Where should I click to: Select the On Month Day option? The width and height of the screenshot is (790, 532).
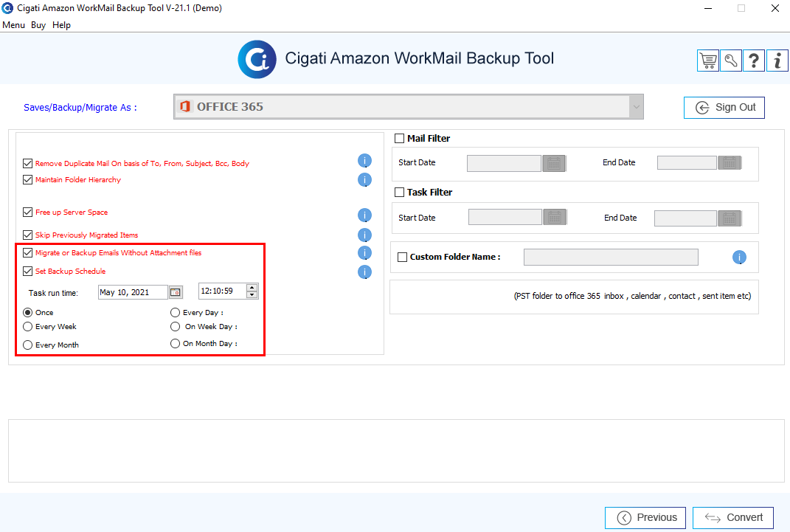tap(176, 344)
